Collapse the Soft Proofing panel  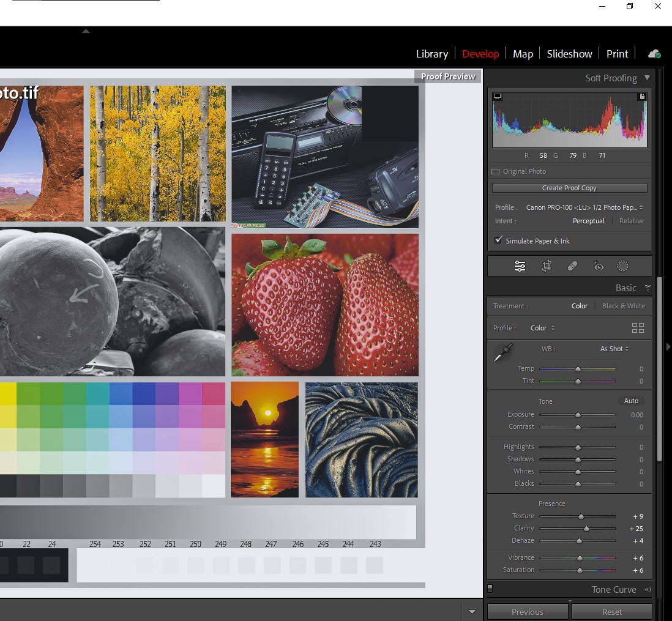[x=647, y=78]
